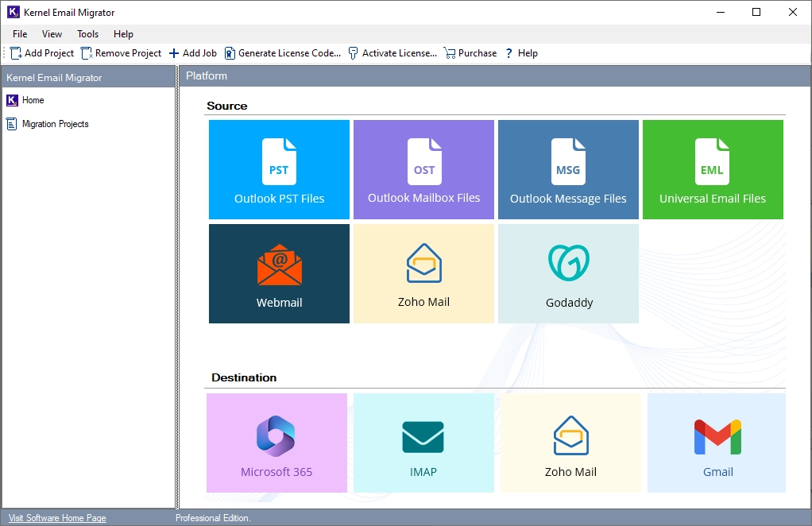Image resolution: width=812 pixels, height=526 pixels.
Task: Click the Destination section heading
Action: (244, 377)
